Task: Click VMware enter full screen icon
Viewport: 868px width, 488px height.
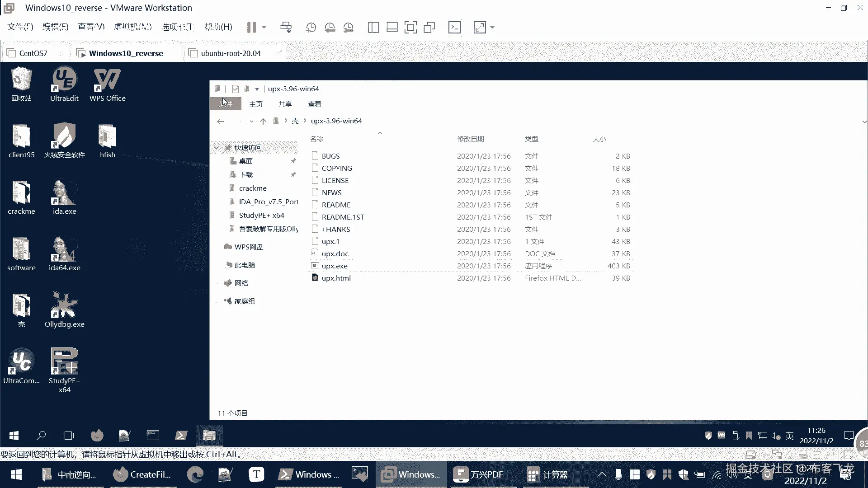Action: [410, 28]
